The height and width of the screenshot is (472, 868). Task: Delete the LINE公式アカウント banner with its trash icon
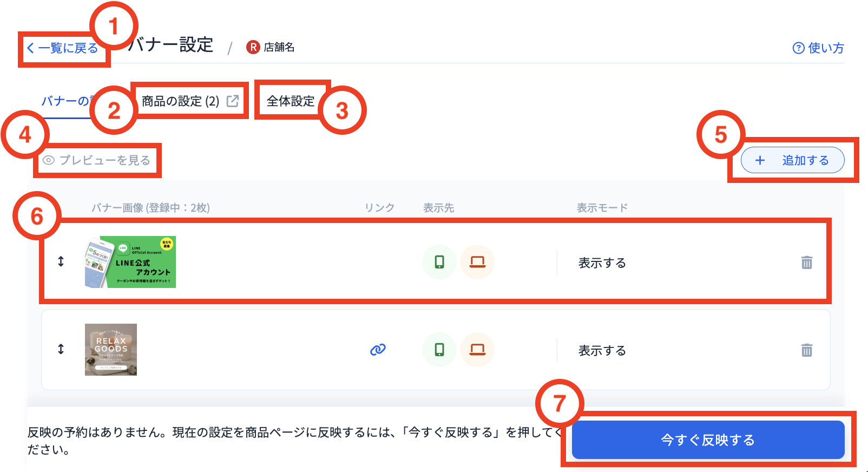[806, 263]
